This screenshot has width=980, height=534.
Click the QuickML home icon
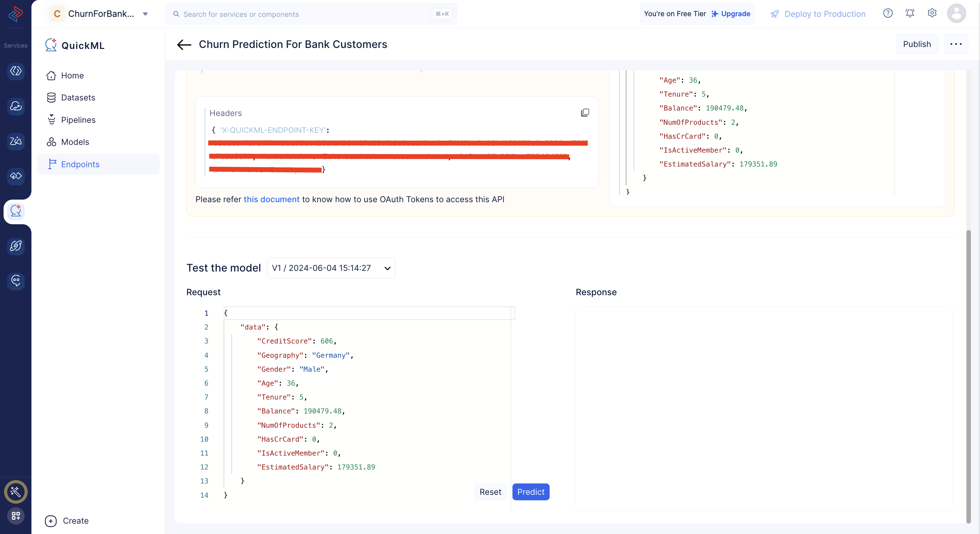[51, 45]
